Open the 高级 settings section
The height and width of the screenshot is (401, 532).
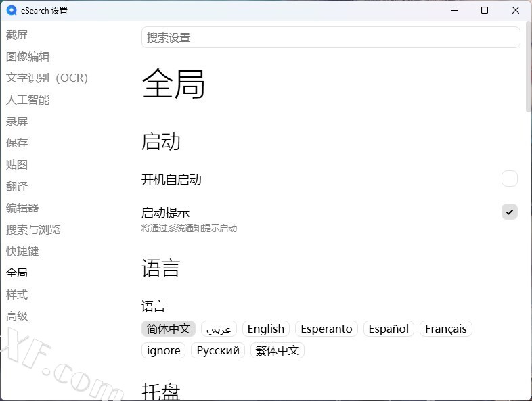(17, 316)
